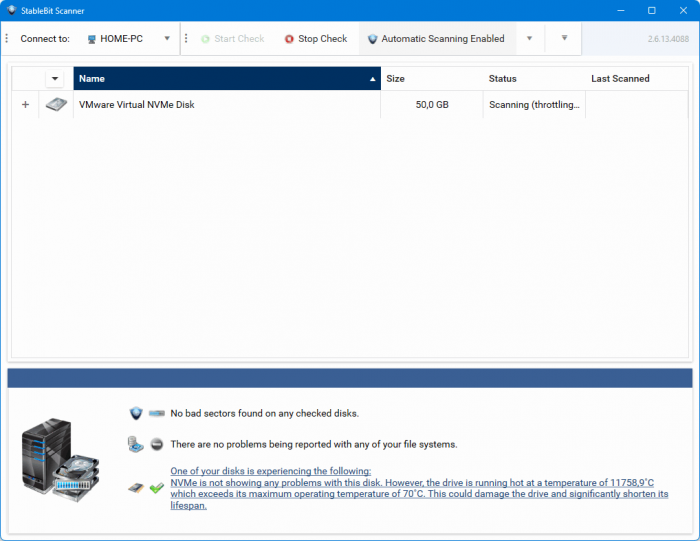The height and width of the screenshot is (541, 700).
Task: Click the VMware disk drive icon
Action: pyautogui.click(x=56, y=104)
